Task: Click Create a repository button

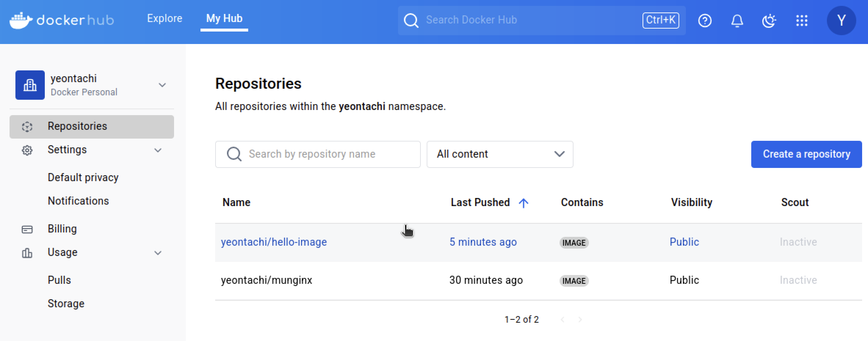Action: [x=806, y=154]
